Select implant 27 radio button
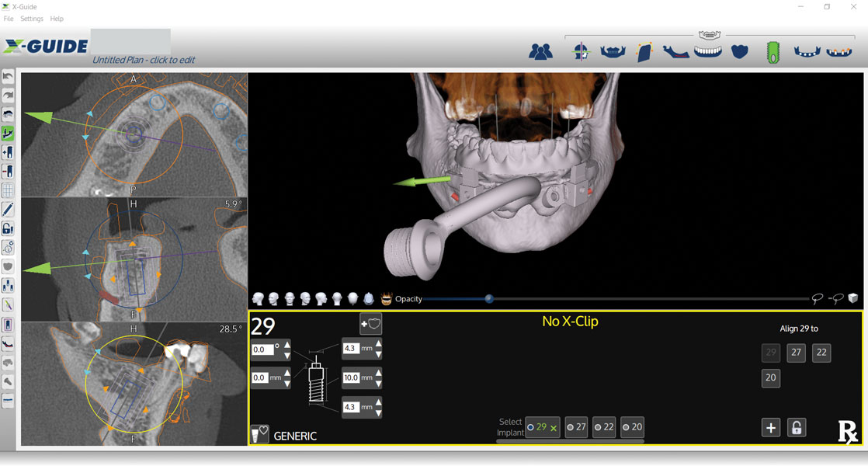The width and height of the screenshot is (868, 466). (576, 427)
